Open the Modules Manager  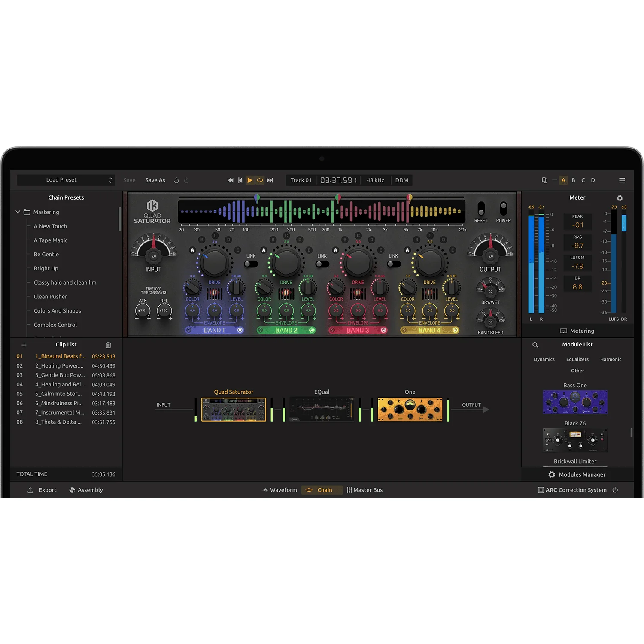point(577,474)
